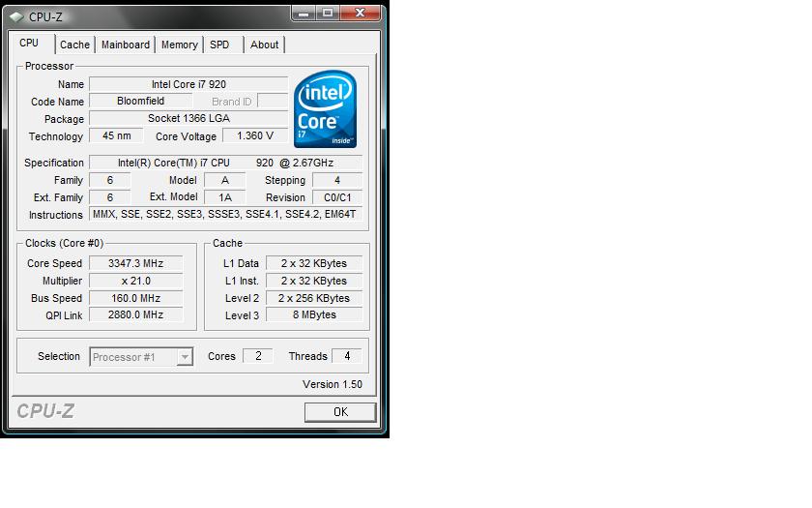Image resolution: width=812 pixels, height=508 pixels.
Task: Click the empty Brand ID field
Action: (x=273, y=101)
